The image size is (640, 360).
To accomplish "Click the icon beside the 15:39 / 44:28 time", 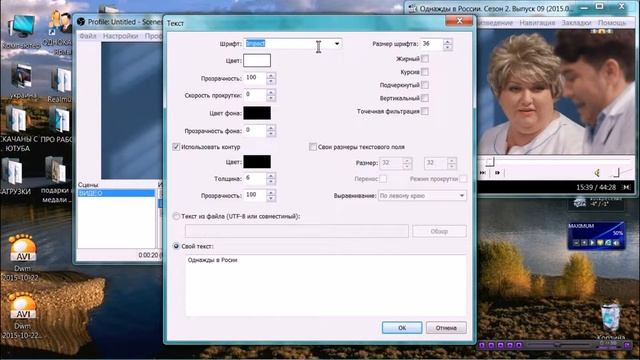I will pos(627,187).
